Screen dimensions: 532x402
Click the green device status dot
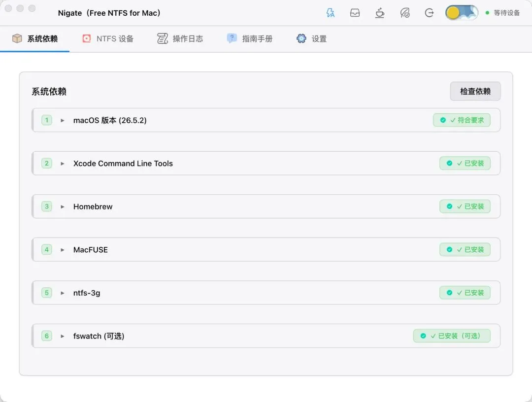[x=487, y=13]
